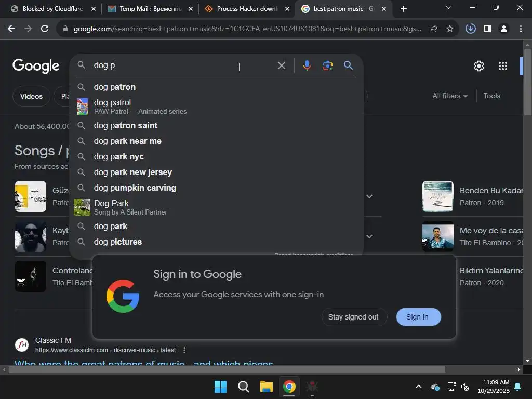Viewport: 532px width, 399px height.
Task: Select suggestion dog pumpkin carving
Action: [x=216, y=188]
